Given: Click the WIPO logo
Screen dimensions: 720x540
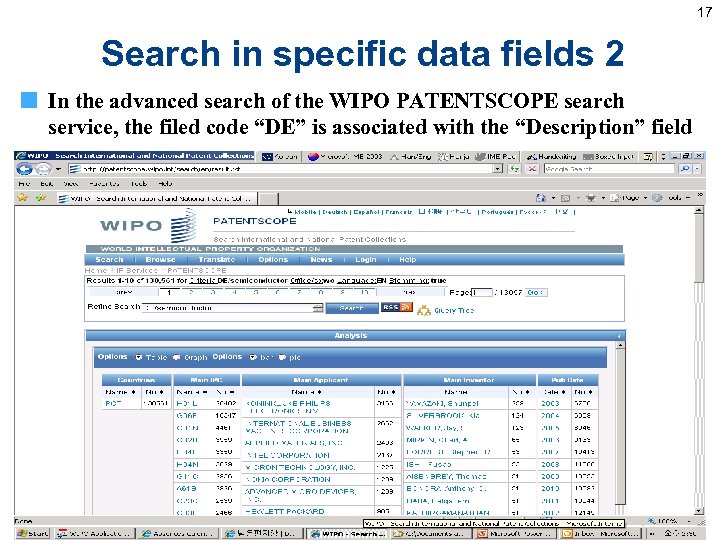Looking at the screenshot, I should pos(148,225).
